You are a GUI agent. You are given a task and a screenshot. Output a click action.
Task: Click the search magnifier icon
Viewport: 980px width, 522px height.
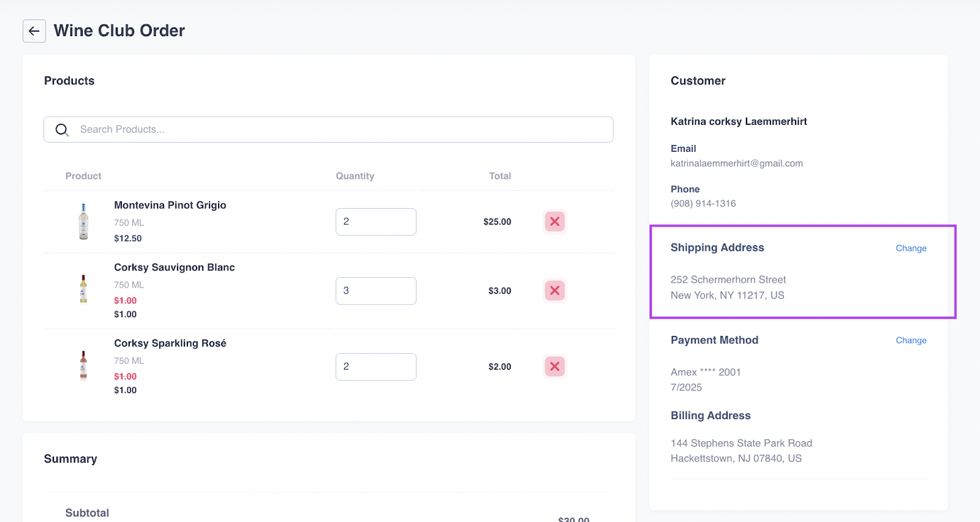pyautogui.click(x=62, y=130)
